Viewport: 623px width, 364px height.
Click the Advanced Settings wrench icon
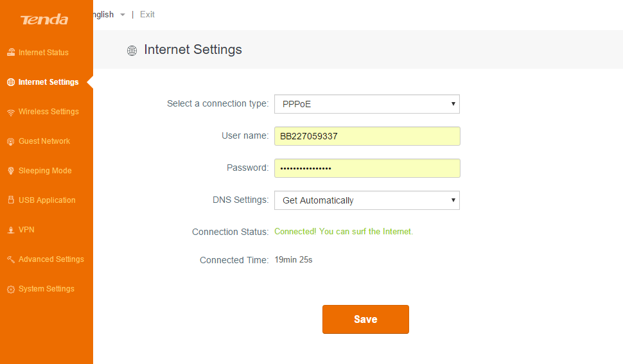11,259
